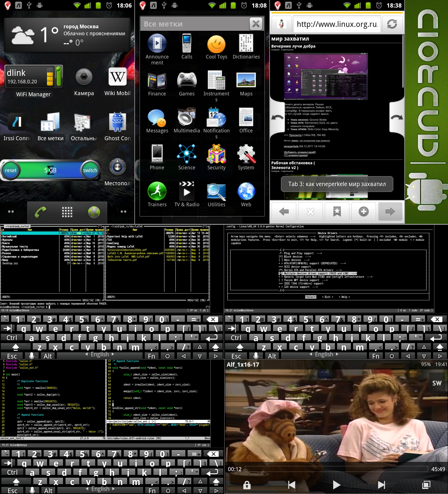The image size is (448, 494).
Task: Open the Finance category icon
Action: click(157, 80)
